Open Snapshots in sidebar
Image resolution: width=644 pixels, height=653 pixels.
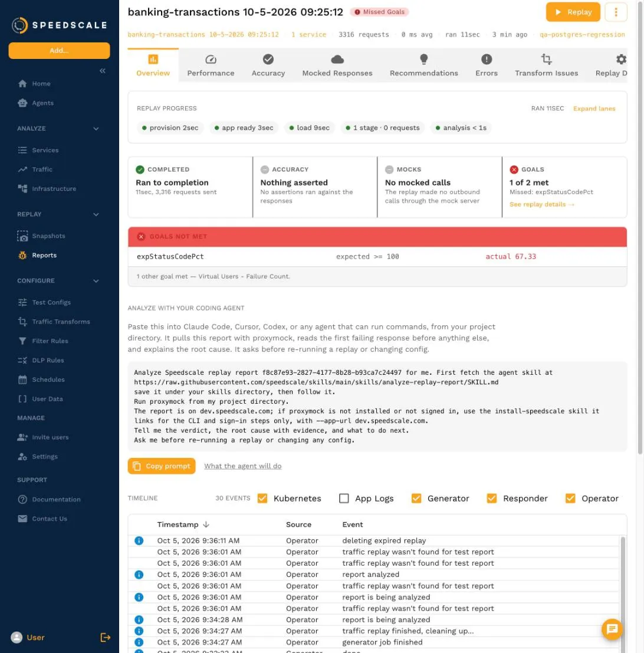41,236
